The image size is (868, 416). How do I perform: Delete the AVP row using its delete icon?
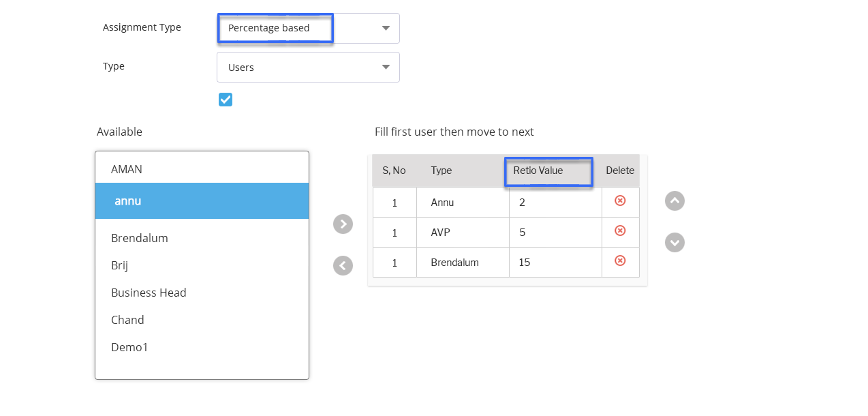click(619, 231)
